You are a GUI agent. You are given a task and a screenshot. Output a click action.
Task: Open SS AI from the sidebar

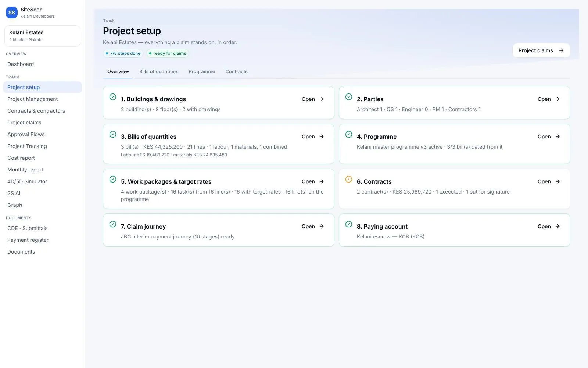click(42, 193)
